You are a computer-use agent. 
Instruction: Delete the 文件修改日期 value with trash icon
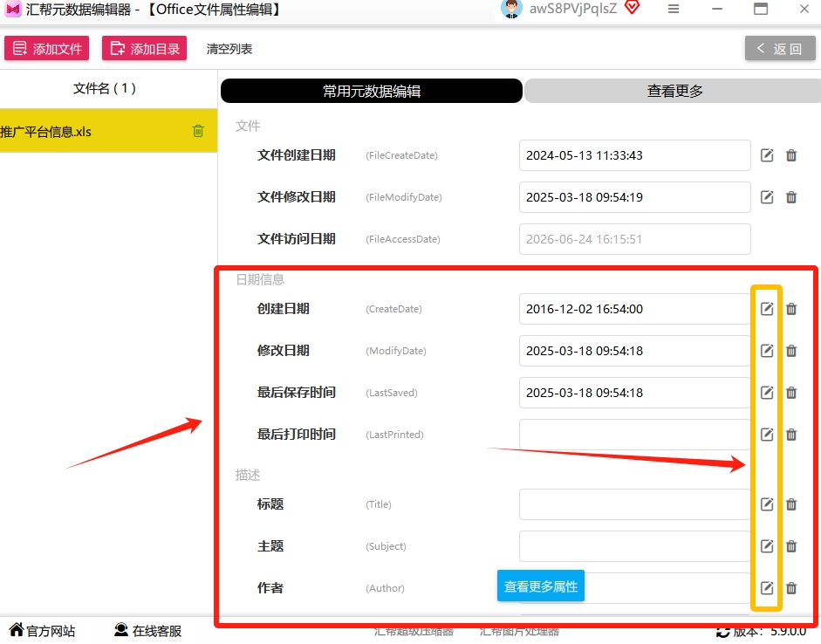click(x=791, y=197)
